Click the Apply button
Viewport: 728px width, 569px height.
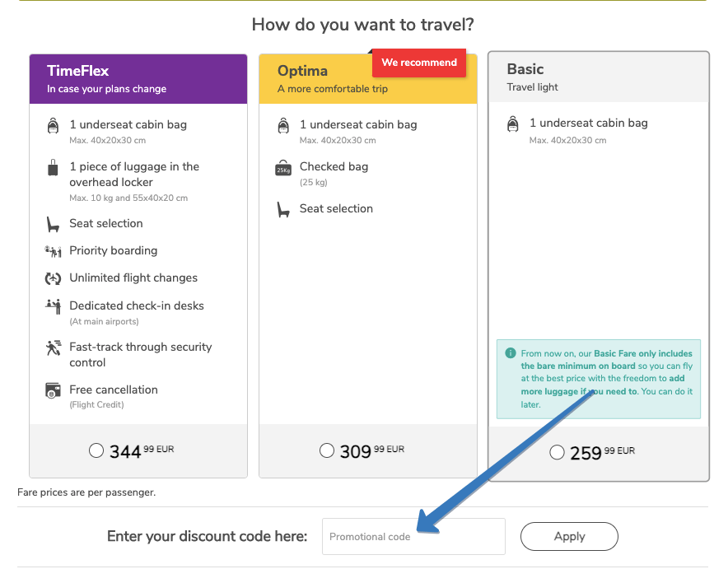[569, 536]
